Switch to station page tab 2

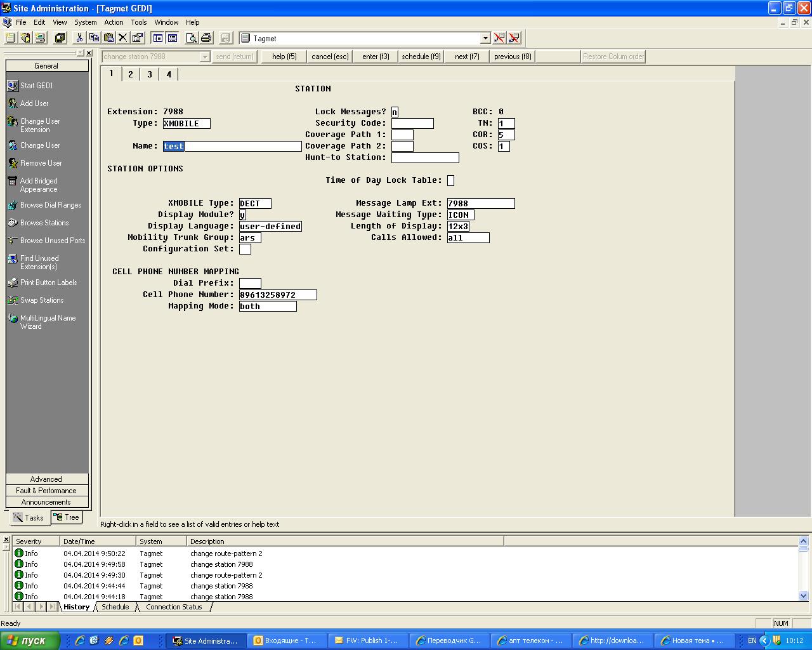tap(131, 74)
